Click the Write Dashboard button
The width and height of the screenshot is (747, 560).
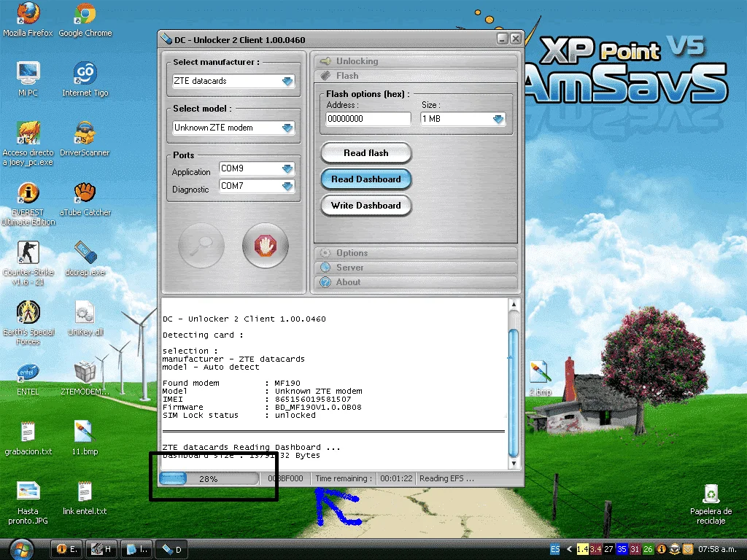(366, 205)
